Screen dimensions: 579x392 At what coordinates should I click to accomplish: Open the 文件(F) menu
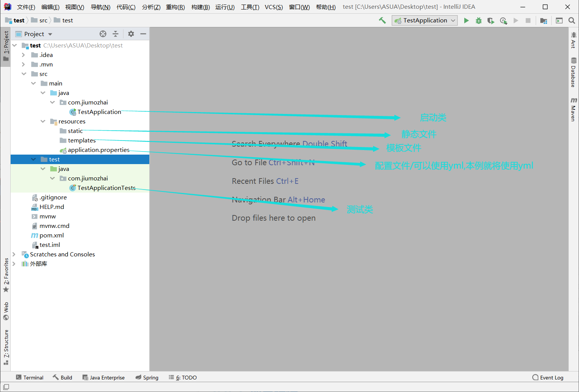point(26,7)
